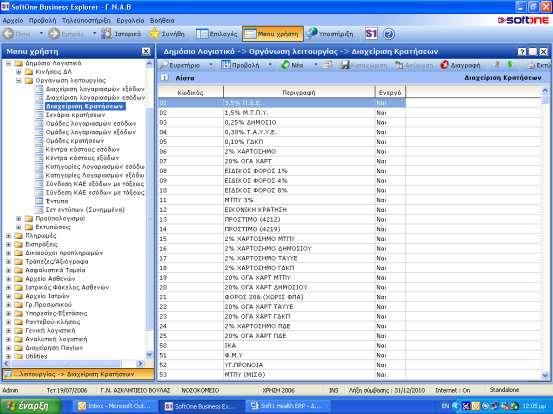
Task: Switch to Inbox Microsoft Outlook taskbar item
Action: pos(115,406)
